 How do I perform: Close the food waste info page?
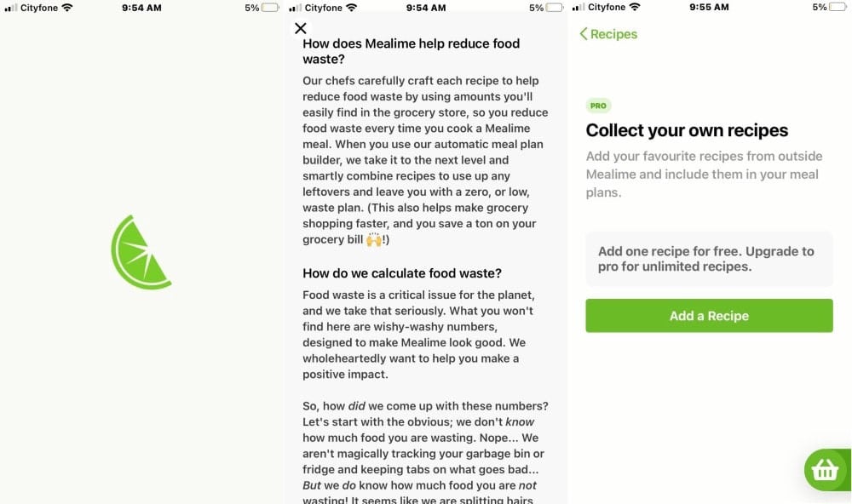pyautogui.click(x=301, y=28)
